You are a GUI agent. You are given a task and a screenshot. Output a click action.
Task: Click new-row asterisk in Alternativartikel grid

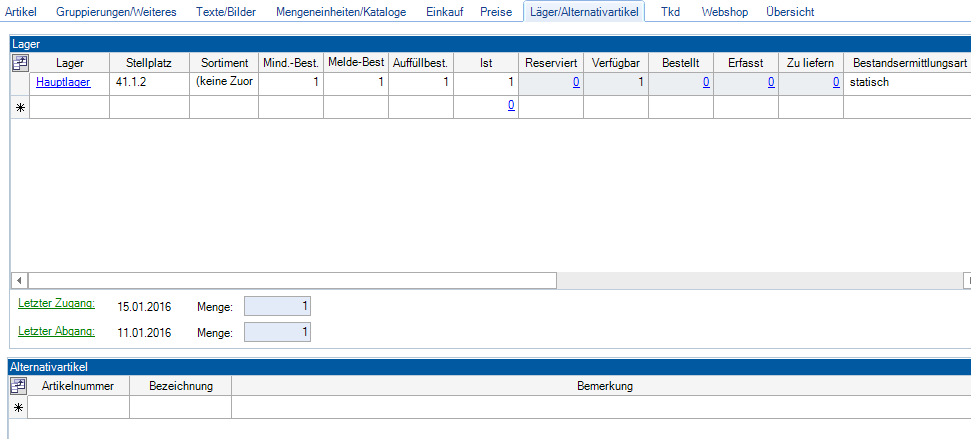click(20, 407)
